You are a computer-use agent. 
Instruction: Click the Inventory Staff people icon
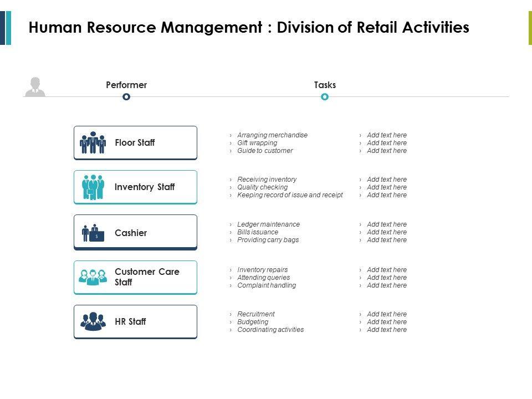click(93, 187)
